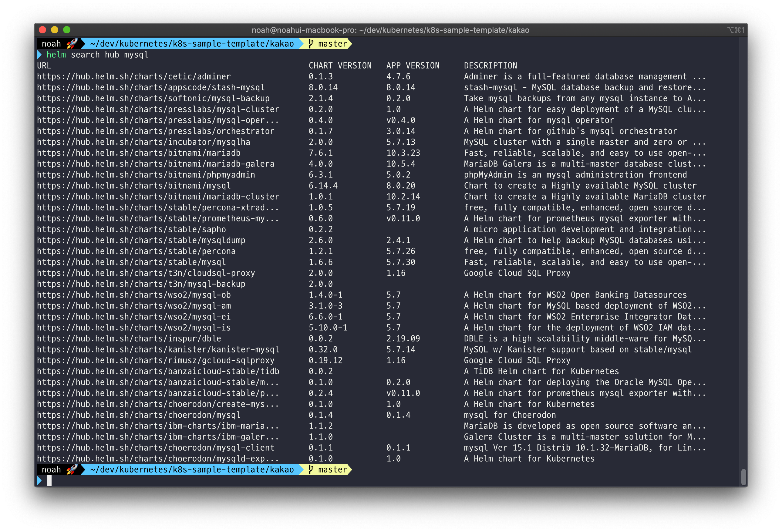The image size is (782, 532).
Task: Open the kanister/kanister-mysql chart link
Action: (158, 349)
